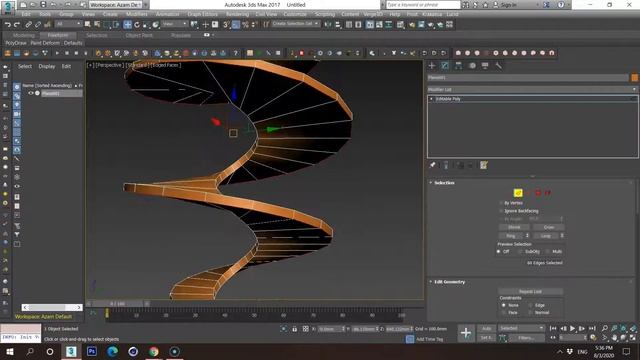The width and height of the screenshot is (640, 360).
Task: Select Constraints Edge radio
Action: pos(531,305)
